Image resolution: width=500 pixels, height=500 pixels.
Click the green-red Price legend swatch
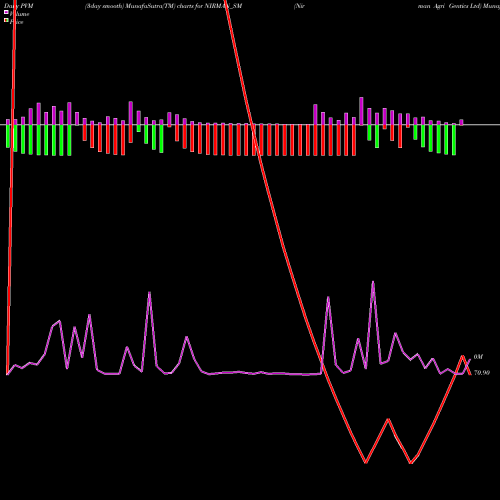pyautogui.click(x=6, y=20)
